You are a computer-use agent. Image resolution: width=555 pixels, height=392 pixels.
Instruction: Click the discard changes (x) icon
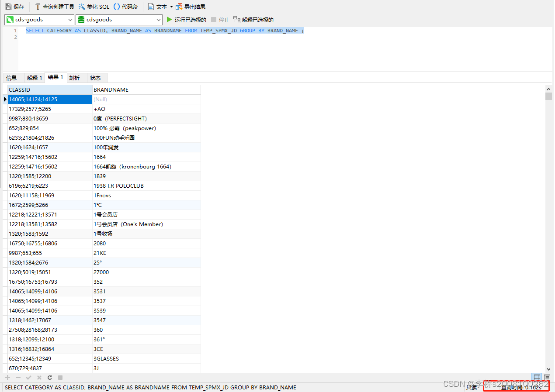[39, 377]
